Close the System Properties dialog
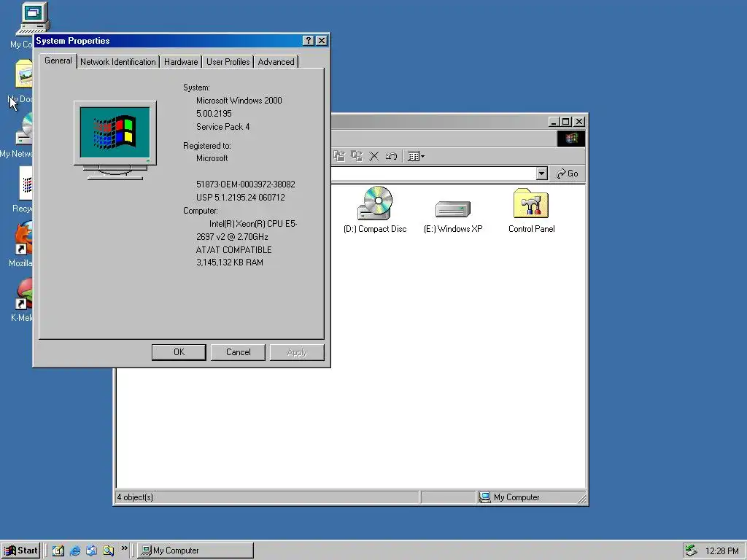The image size is (747, 560). [x=322, y=41]
